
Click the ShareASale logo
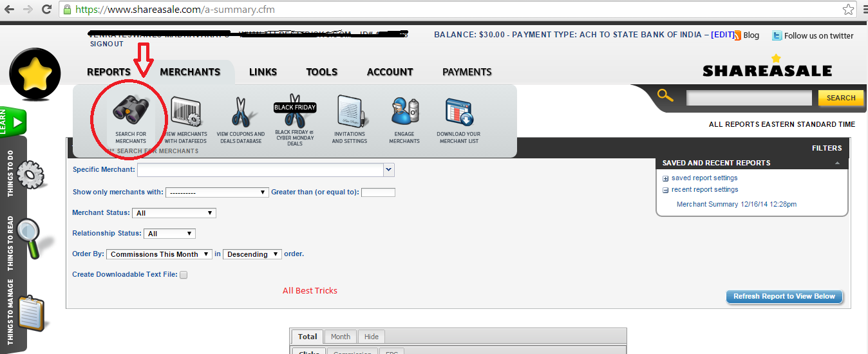(x=768, y=66)
